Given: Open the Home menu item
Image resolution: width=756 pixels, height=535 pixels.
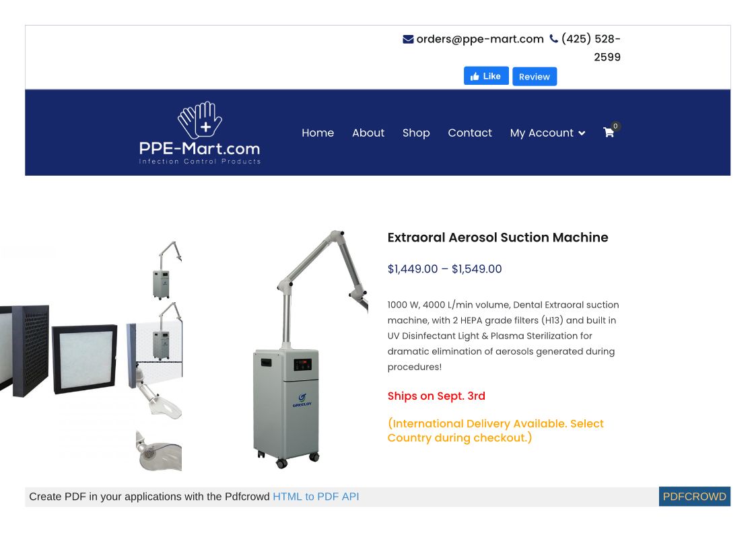Looking at the screenshot, I should pos(318,133).
